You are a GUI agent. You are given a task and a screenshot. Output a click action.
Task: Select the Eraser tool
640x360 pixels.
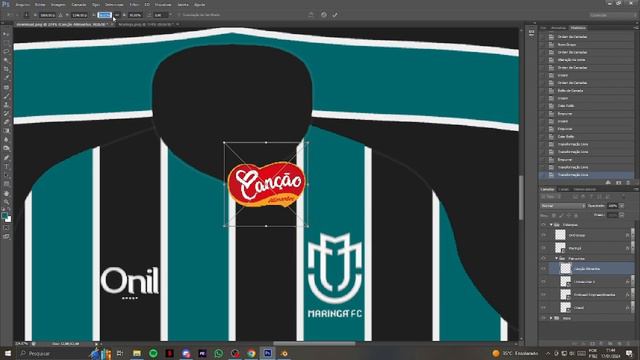[6, 122]
